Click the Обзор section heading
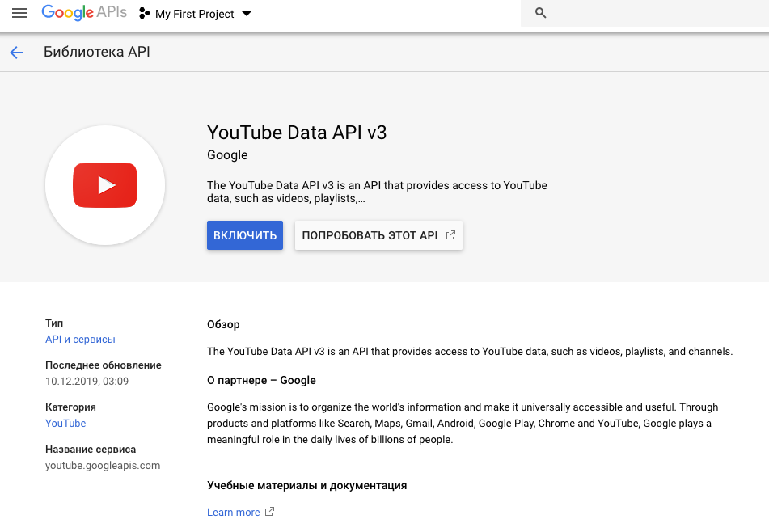769x532 pixels. 223,324
